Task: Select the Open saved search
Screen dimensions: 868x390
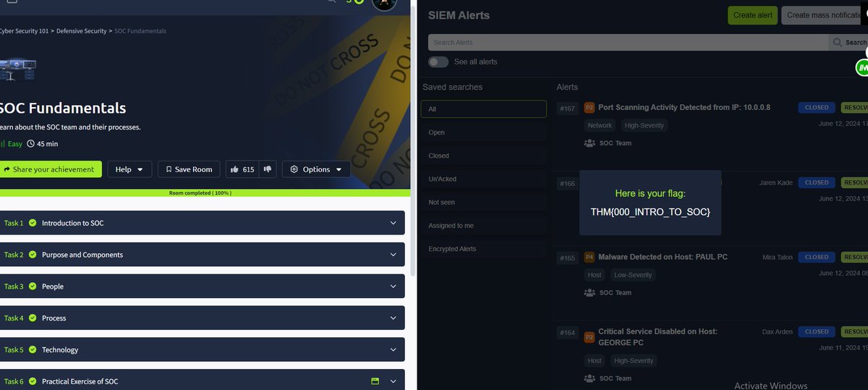Action: (x=483, y=132)
